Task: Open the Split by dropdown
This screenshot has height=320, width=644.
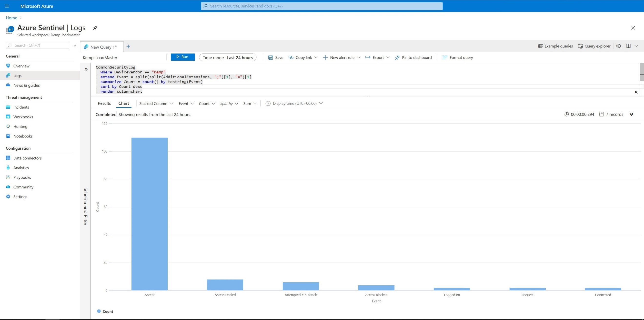Action: pos(229,103)
